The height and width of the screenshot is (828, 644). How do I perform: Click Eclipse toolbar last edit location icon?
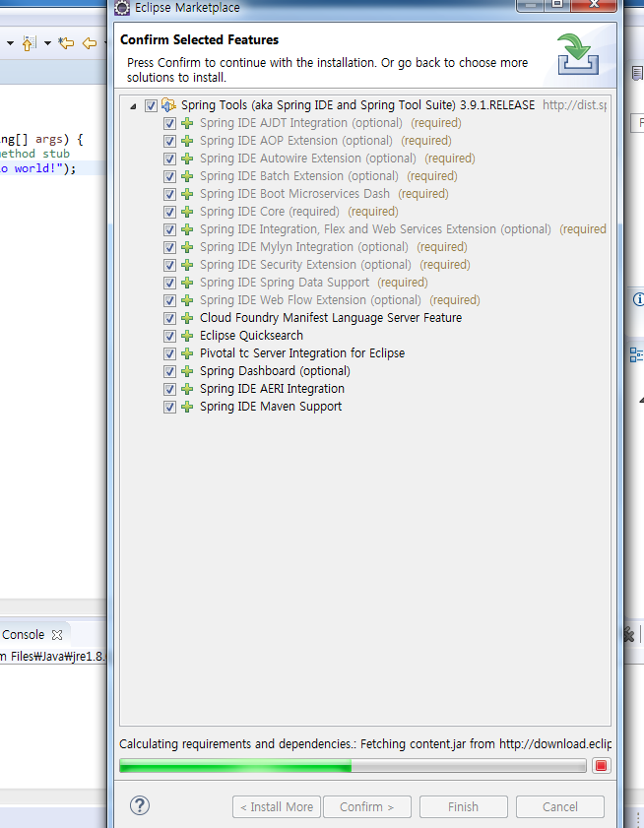click(66, 43)
